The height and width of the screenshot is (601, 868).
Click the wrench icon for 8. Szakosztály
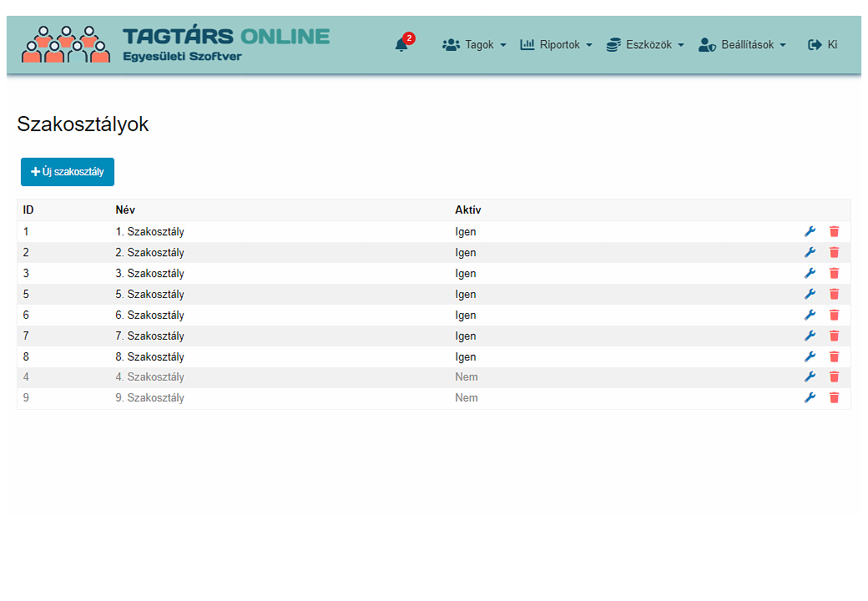tap(810, 356)
